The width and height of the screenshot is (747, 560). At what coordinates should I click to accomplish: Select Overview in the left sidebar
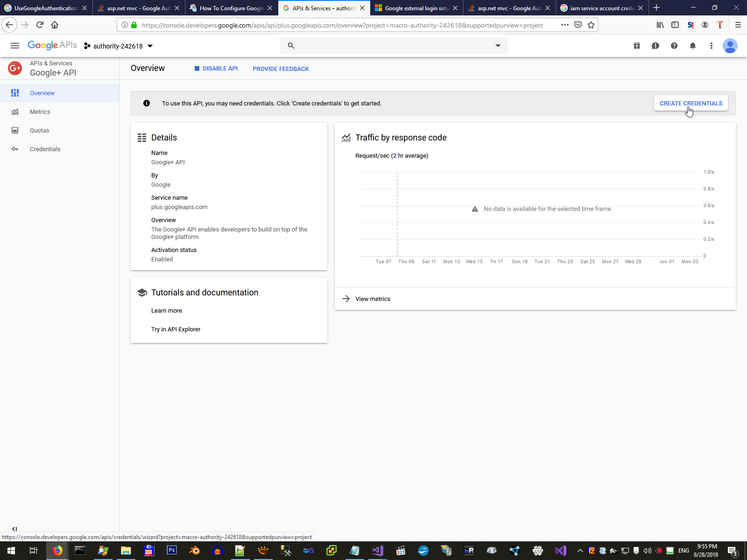60,93
